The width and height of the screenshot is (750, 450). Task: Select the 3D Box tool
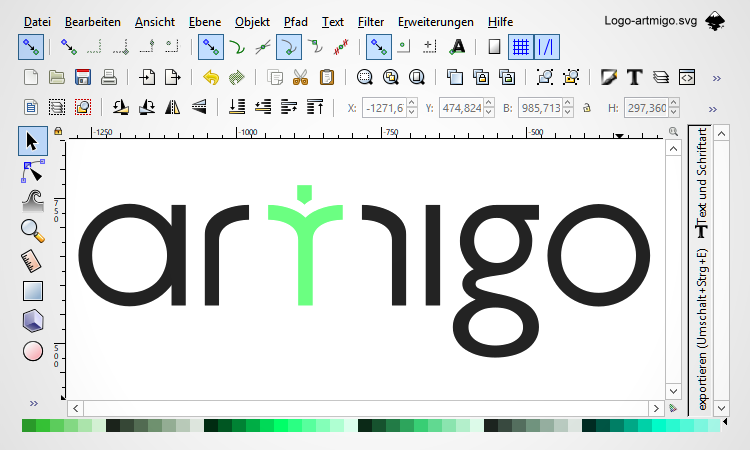click(33, 321)
